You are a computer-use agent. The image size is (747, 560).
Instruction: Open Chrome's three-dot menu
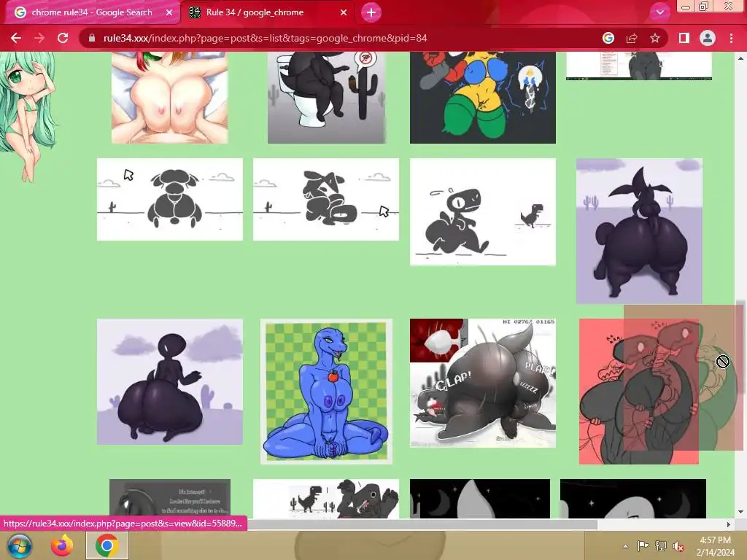731,38
